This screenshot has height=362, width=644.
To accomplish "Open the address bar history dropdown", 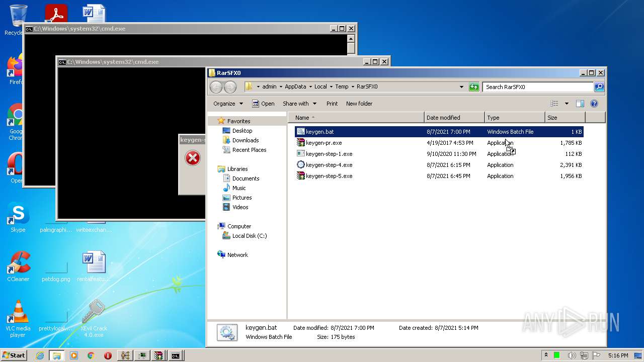I will coord(461,87).
